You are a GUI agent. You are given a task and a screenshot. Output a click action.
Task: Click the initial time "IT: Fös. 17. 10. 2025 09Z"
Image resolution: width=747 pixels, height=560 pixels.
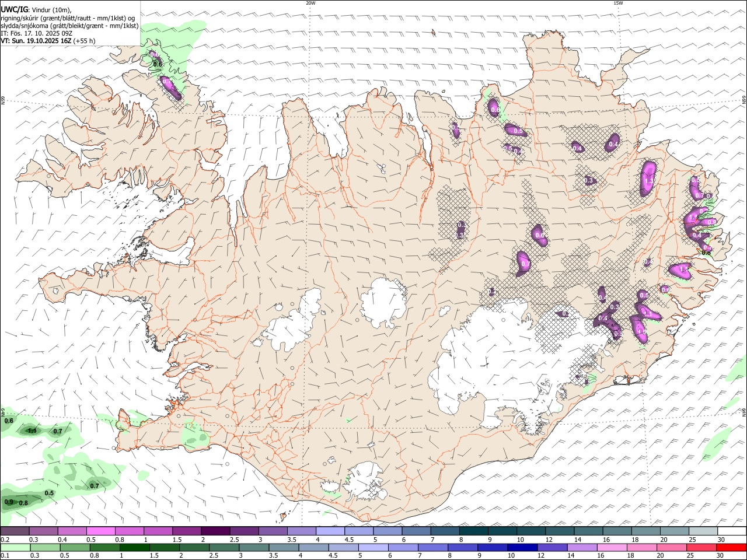pos(37,33)
